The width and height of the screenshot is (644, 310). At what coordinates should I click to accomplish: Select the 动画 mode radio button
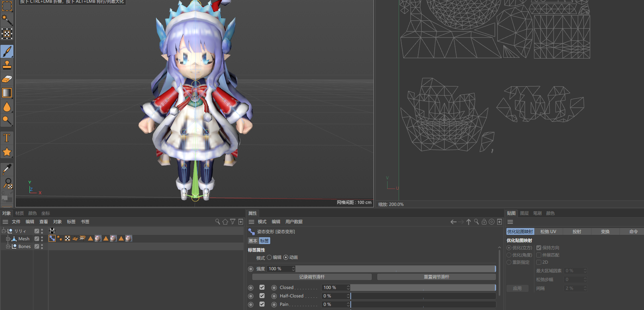pyautogui.click(x=286, y=258)
